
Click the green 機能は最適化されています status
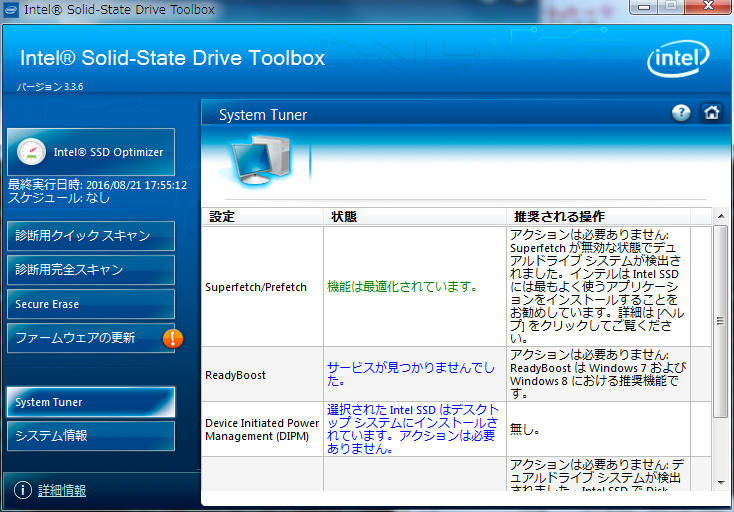click(x=402, y=286)
